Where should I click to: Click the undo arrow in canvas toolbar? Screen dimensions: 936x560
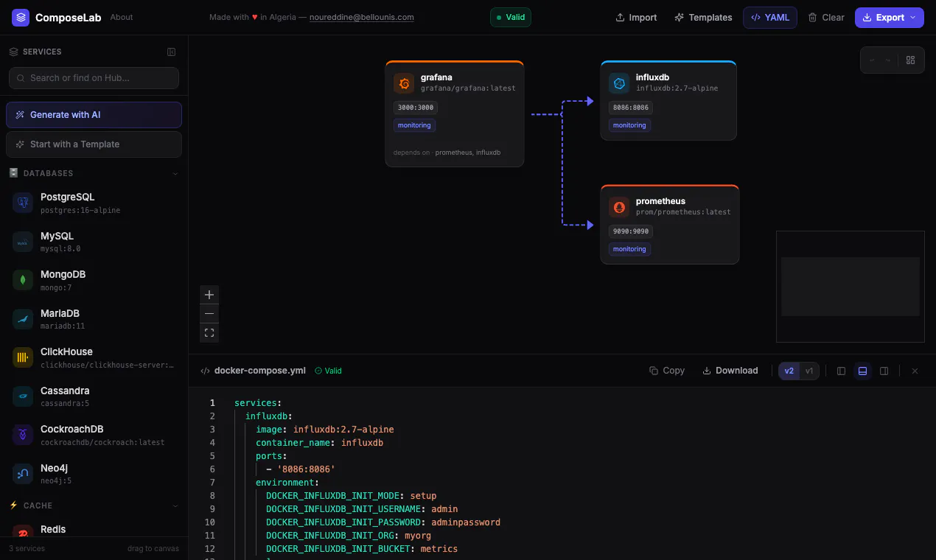pos(872,60)
